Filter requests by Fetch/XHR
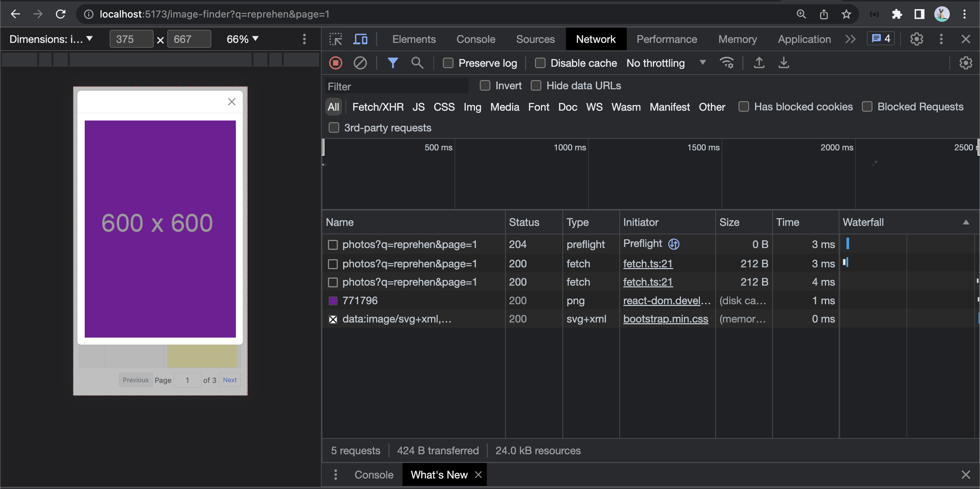The width and height of the screenshot is (980, 489). 378,107
